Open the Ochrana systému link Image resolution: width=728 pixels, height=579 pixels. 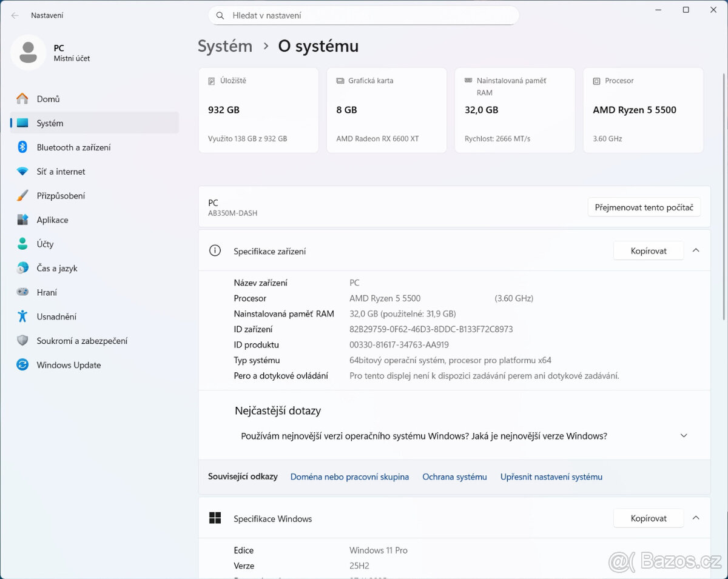point(454,477)
